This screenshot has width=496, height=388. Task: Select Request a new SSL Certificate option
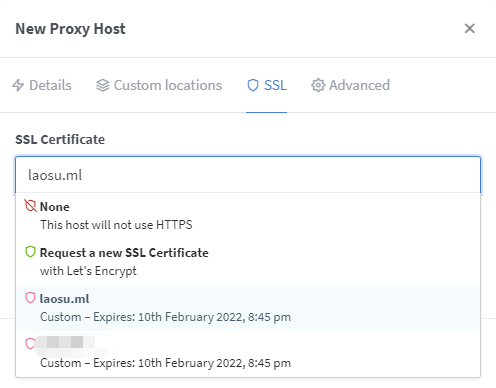point(248,262)
